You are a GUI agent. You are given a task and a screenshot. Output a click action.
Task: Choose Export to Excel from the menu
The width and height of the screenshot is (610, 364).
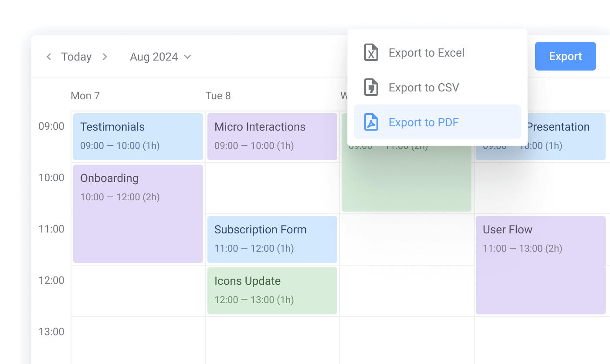[x=426, y=52]
